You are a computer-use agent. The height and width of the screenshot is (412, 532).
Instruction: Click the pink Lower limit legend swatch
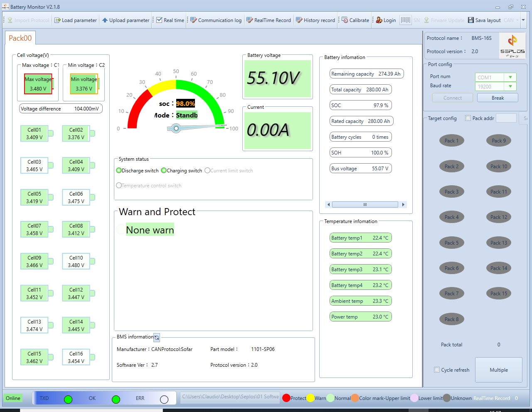coord(414,398)
